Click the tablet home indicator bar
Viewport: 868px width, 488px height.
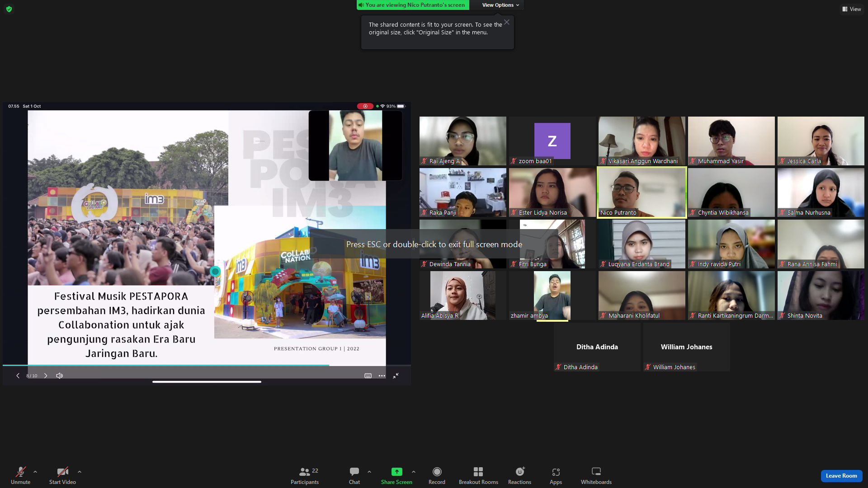pos(207,382)
